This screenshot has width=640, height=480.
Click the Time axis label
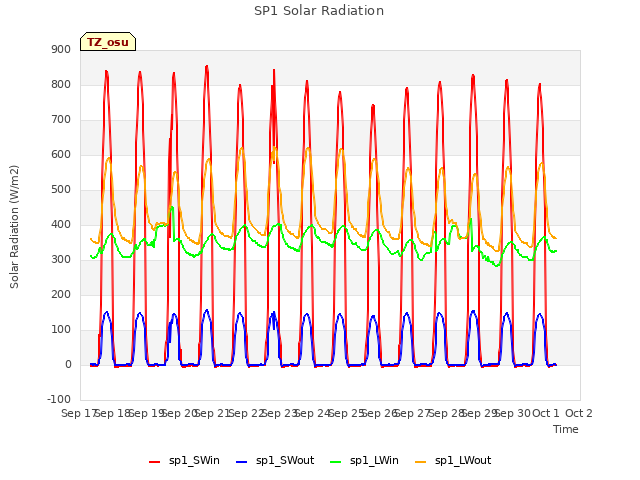566,429
